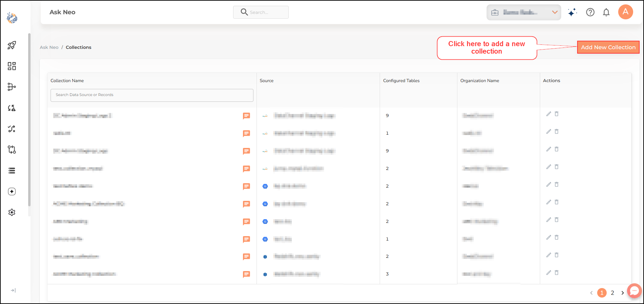Open the Ask Neo sparkle square sidebar icon
Screen dimensions: 644x304
[12, 192]
